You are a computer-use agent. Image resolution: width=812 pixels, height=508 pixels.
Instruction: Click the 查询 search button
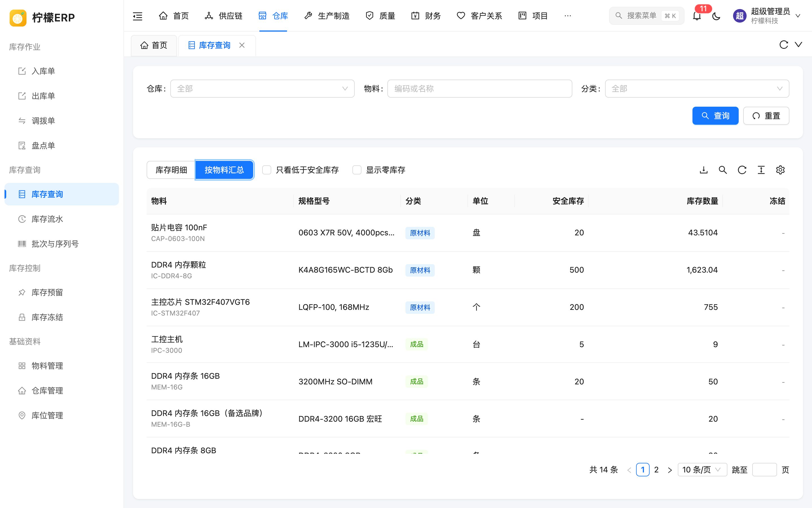715,116
